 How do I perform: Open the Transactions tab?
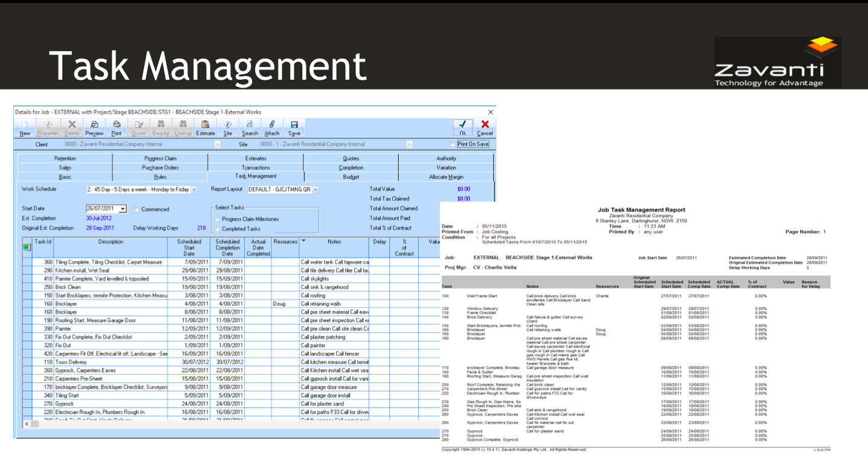point(256,167)
